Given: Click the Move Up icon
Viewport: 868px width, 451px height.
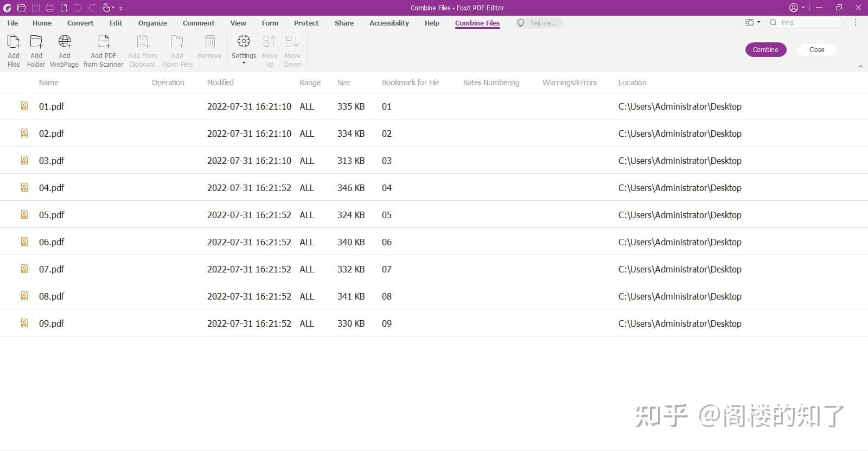Looking at the screenshot, I should click(x=270, y=42).
